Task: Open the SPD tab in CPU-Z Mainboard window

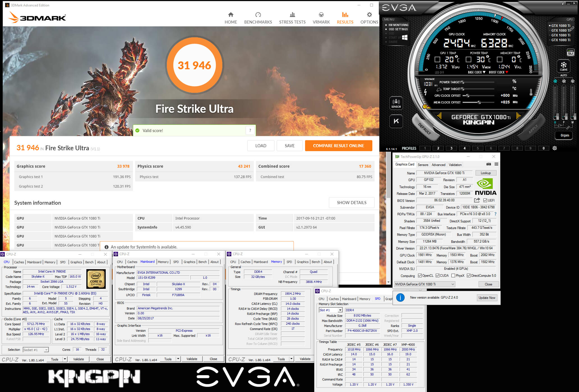Action: coord(176,262)
